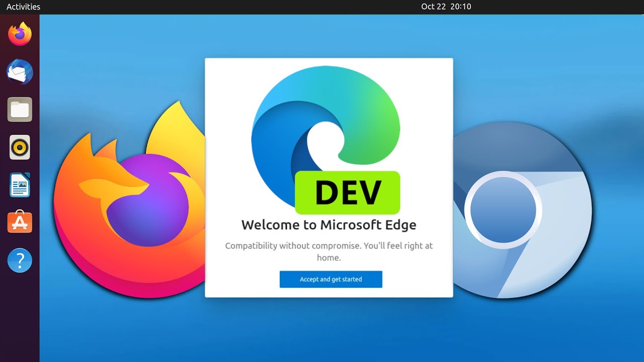Screen dimensions: 644x362
Task: Open LibreOffice Writer from the dock
Action: (20, 185)
